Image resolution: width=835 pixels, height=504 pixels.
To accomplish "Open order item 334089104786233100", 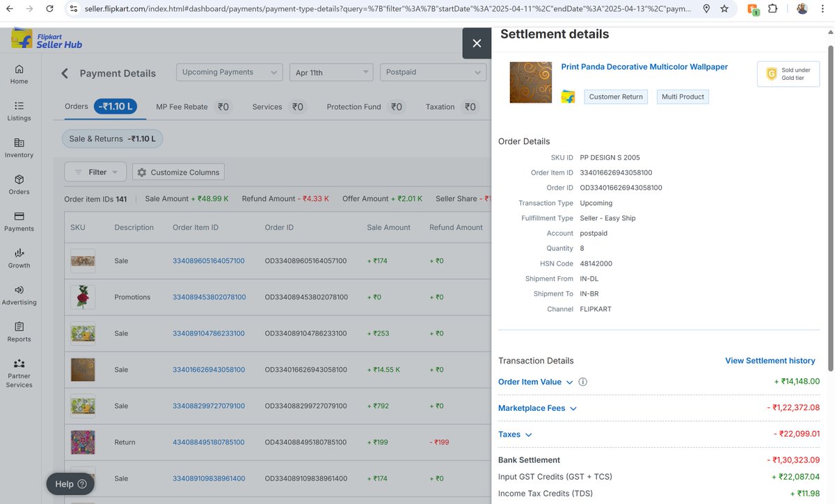I will (209, 333).
